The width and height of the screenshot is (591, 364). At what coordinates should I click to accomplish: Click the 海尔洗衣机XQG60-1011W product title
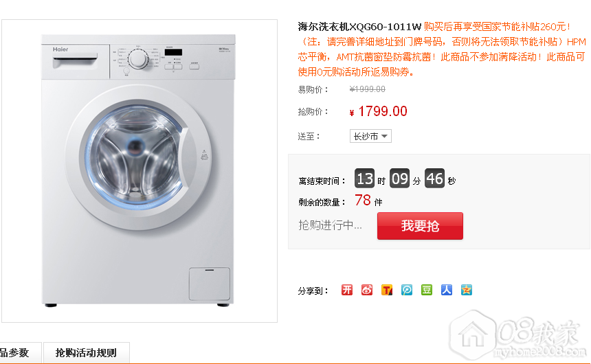tap(359, 27)
